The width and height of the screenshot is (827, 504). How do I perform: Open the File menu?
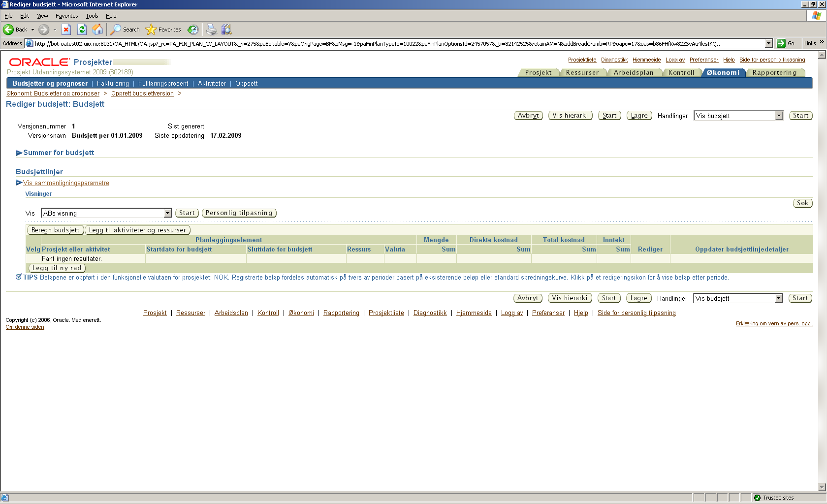8,16
